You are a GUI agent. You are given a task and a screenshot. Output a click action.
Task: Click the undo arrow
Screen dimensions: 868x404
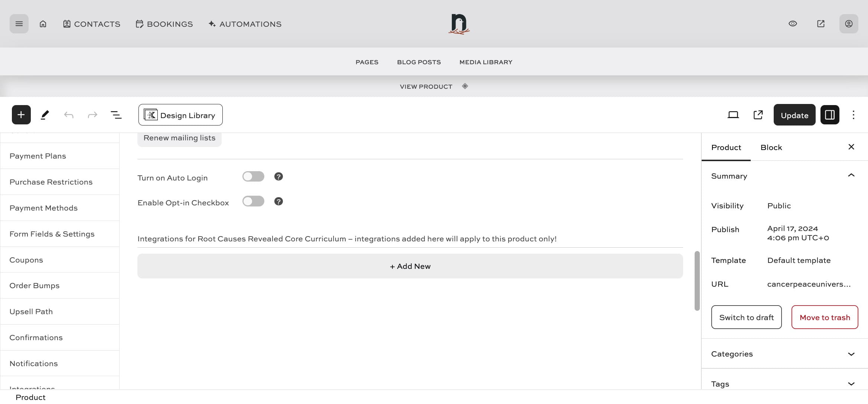click(69, 115)
